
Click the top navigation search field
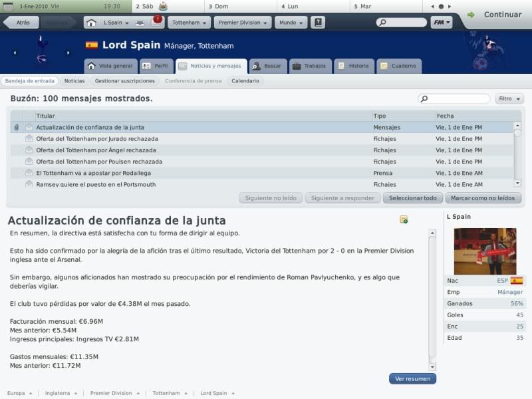[x=402, y=23]
